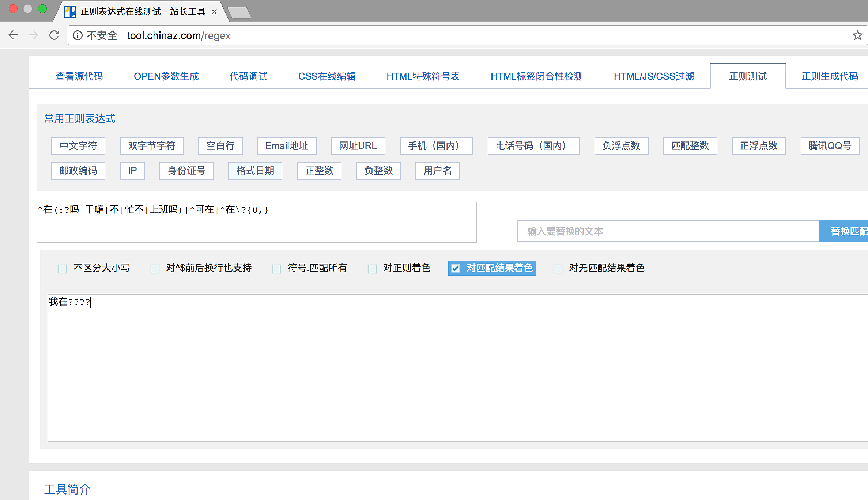Switch to 正则生成代码 tab

point(829,76)
